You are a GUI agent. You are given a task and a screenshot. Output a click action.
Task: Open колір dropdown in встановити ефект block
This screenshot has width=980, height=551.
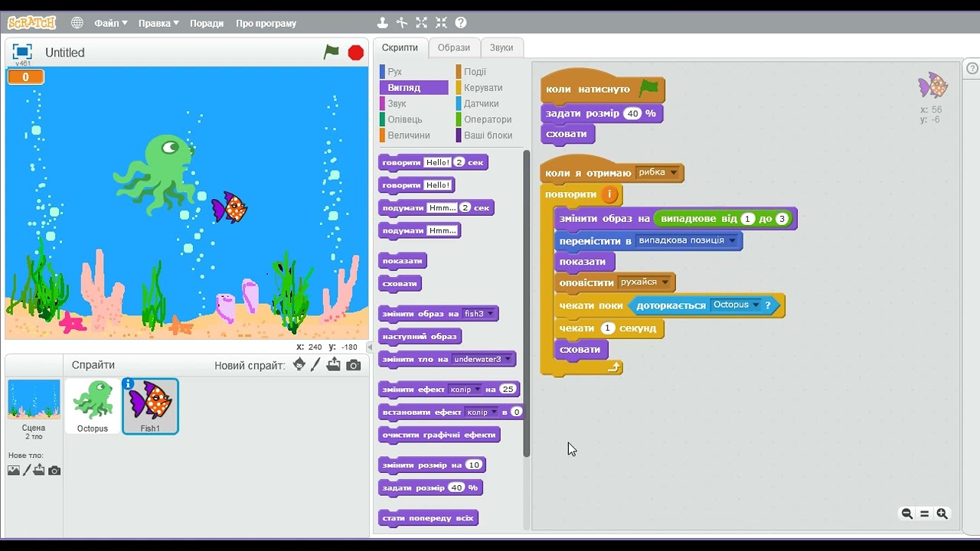click(x=482, y=412)
